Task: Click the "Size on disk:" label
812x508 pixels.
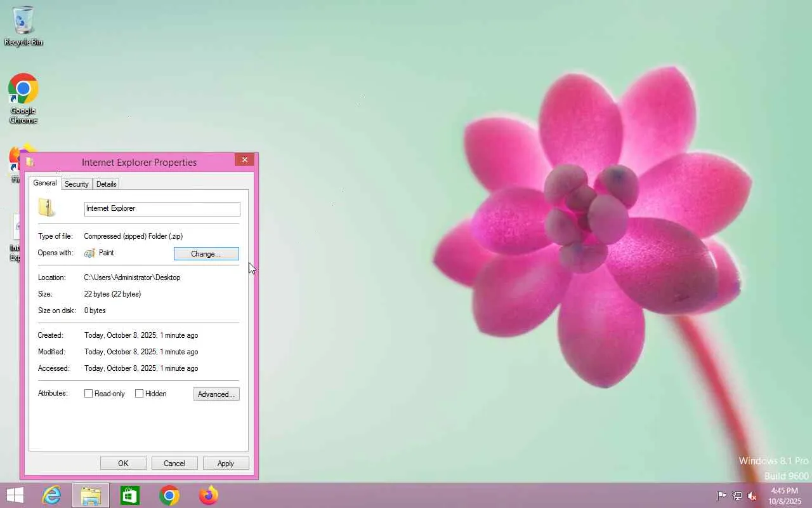Action: 56,311
